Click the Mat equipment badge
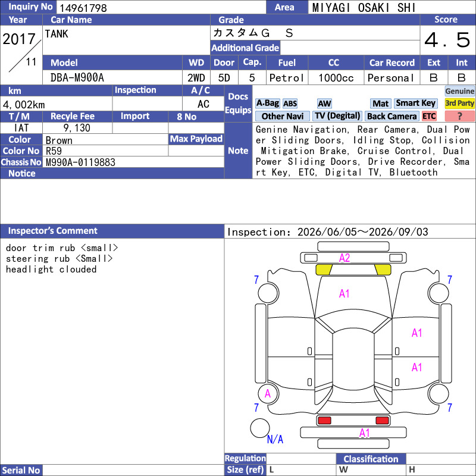This screenshot has height=476, width=476. [380, 104]
